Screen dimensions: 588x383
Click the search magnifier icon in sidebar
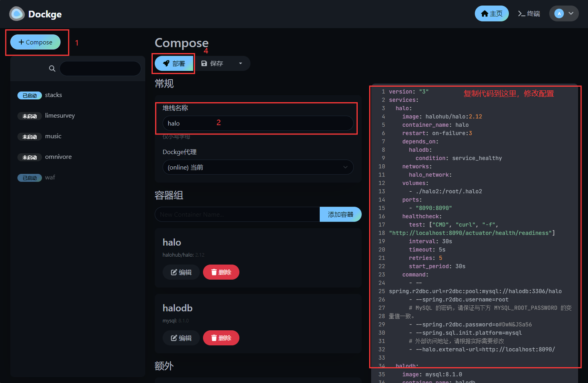click(52, 69)
